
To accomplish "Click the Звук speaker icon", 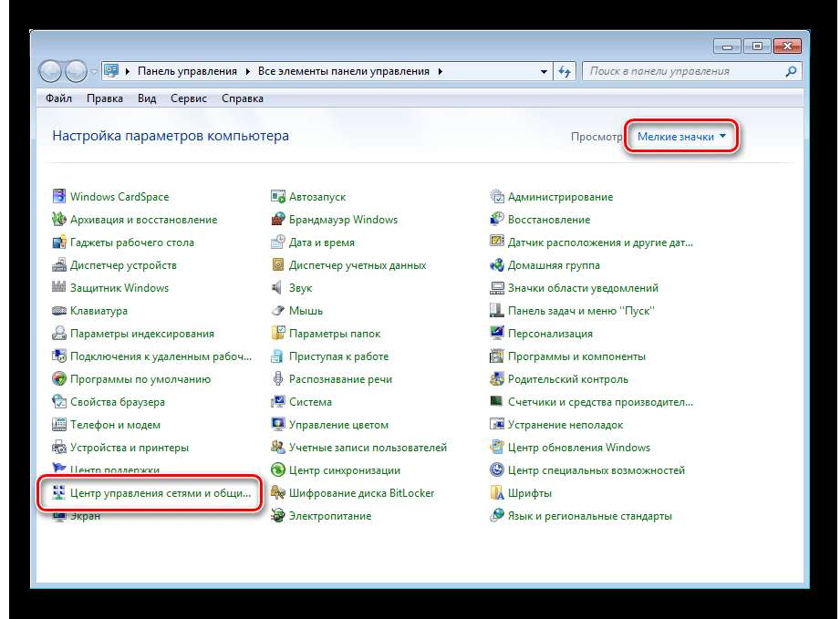I will 277,287.
